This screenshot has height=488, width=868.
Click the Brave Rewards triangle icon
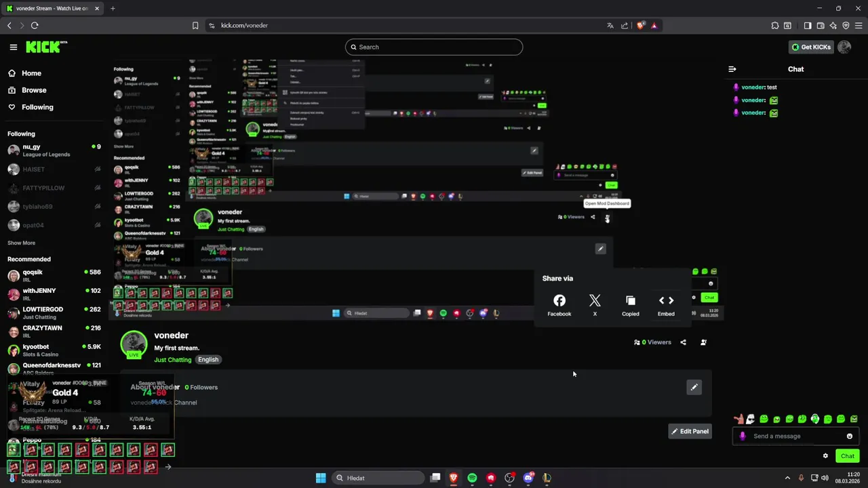pyautogui.click(x=654, y=25)
